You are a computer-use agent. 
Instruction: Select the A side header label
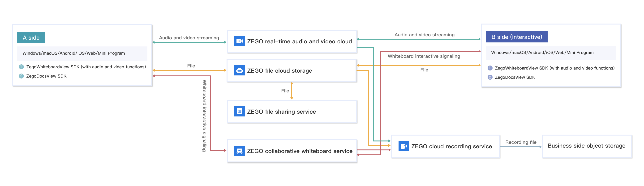pos(31,38)
